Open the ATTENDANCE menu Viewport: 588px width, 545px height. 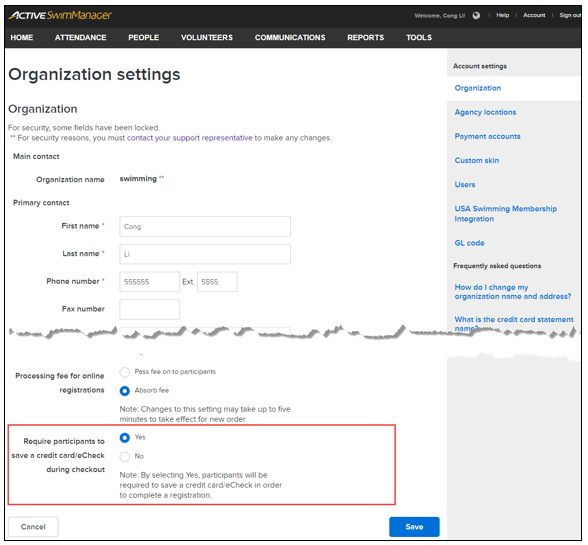[x=80, y=38]
